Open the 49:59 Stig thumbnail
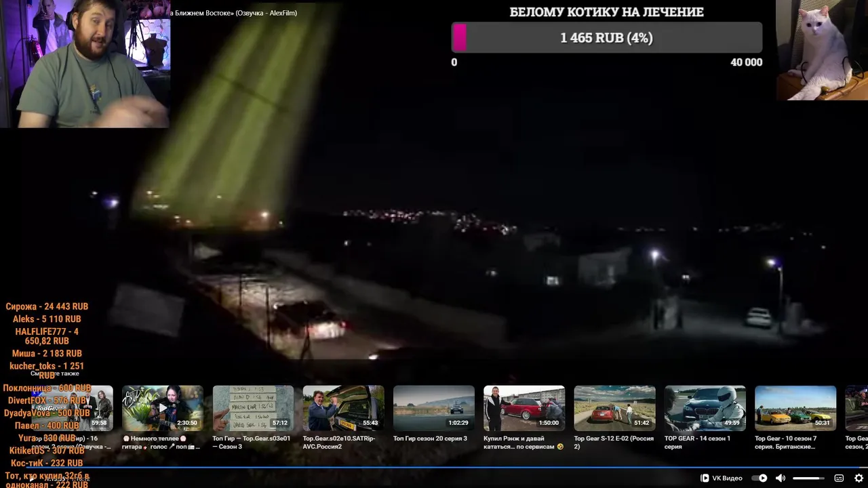This screenshot has width=868, height=488. tap(705, 408)
